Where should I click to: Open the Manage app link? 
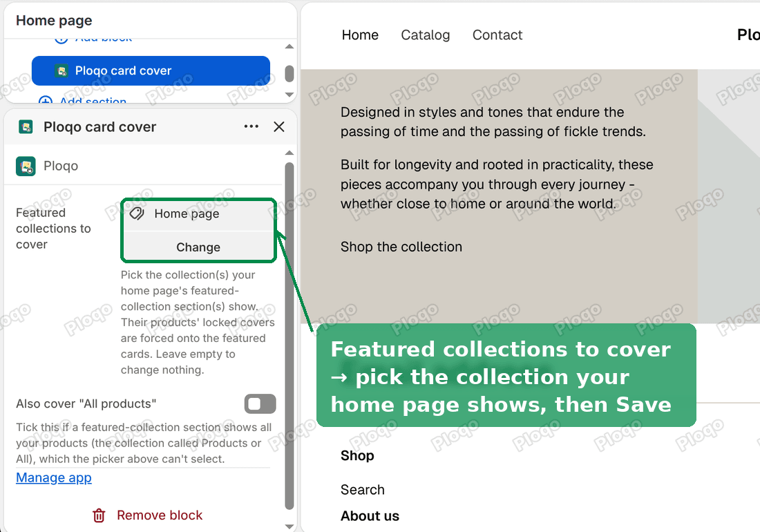click(x=54, y=477)
